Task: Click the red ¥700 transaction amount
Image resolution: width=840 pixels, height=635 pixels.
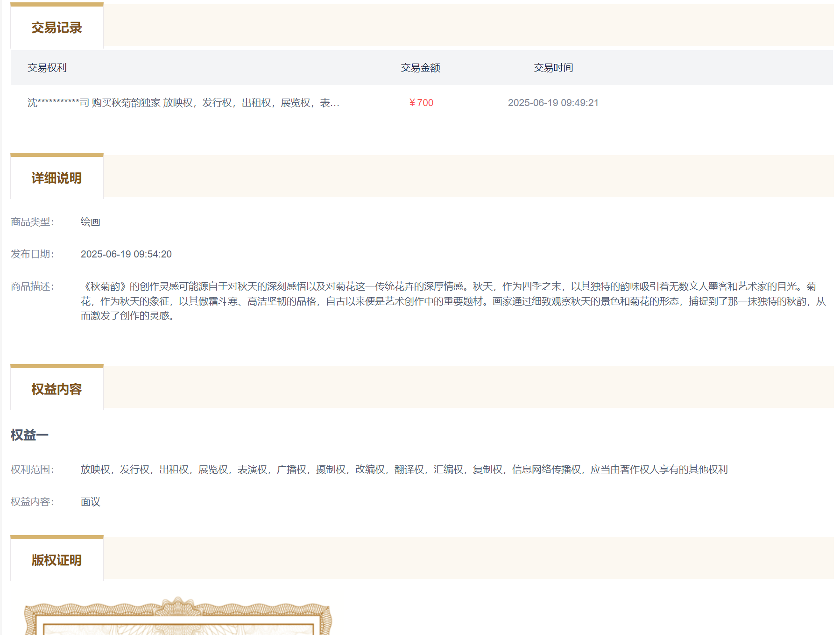Action: tap(421, 103)
